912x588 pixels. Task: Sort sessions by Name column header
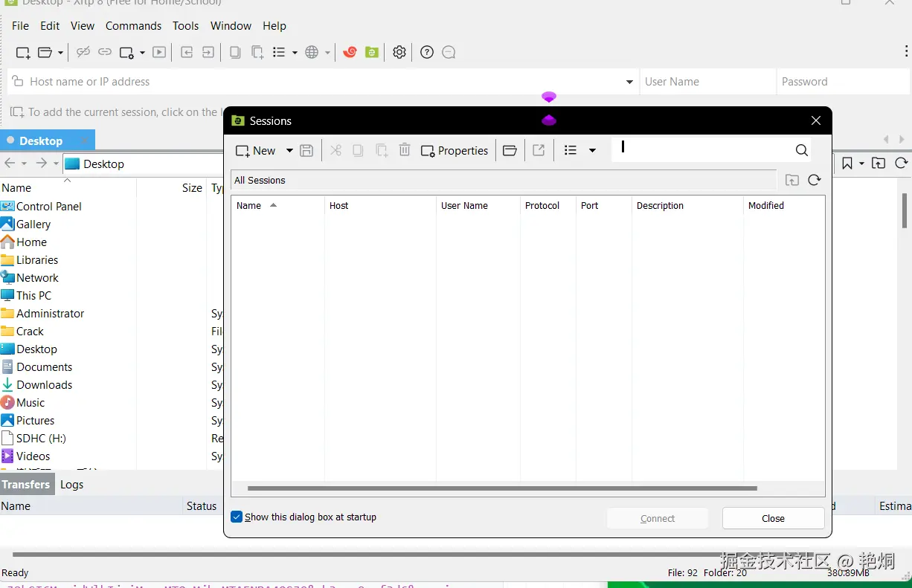[x=277, y=205]
